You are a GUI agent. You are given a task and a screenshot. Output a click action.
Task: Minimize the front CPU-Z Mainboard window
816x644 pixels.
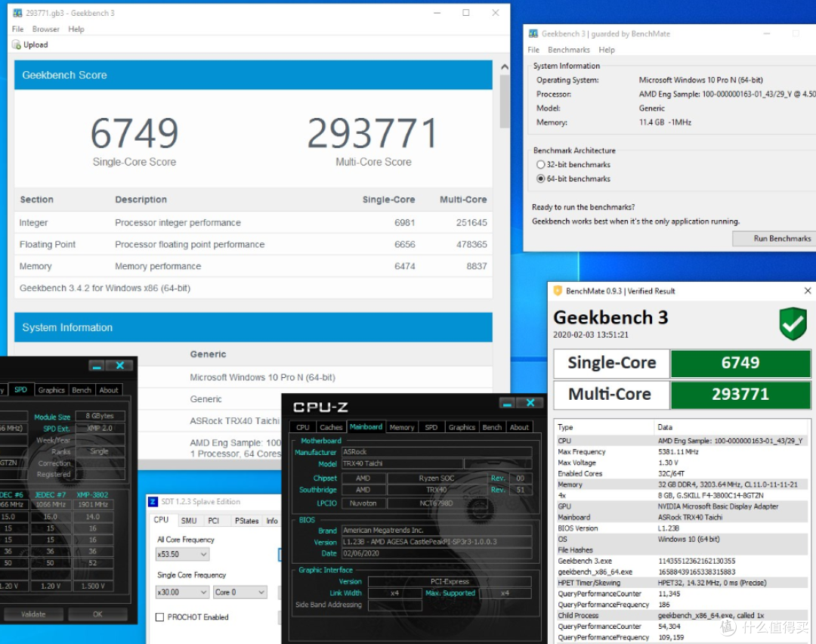point(508,403)
